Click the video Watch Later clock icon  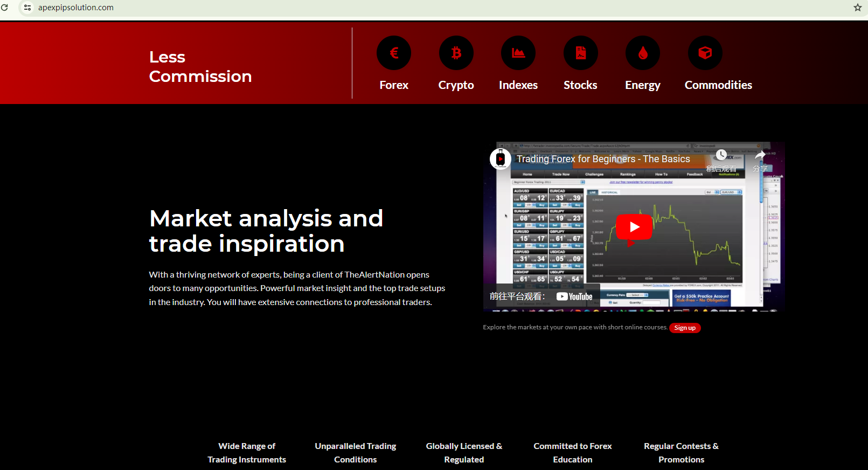coord(721,155)
